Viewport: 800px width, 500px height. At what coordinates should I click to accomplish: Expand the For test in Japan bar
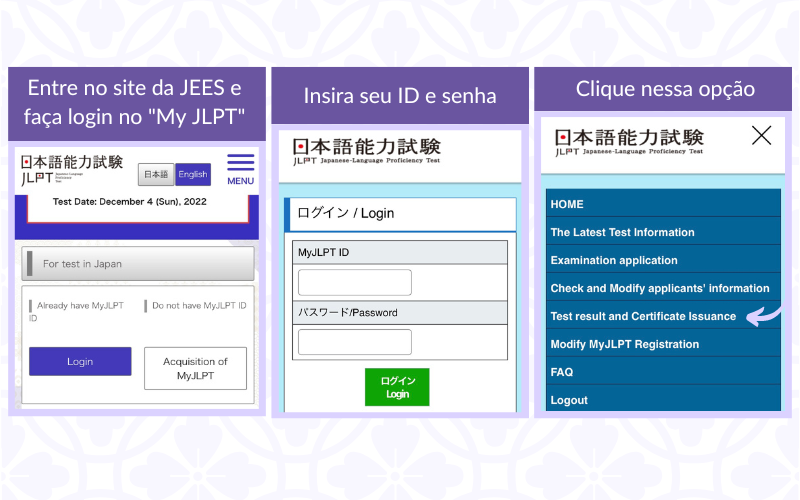[x=138, y=264]
